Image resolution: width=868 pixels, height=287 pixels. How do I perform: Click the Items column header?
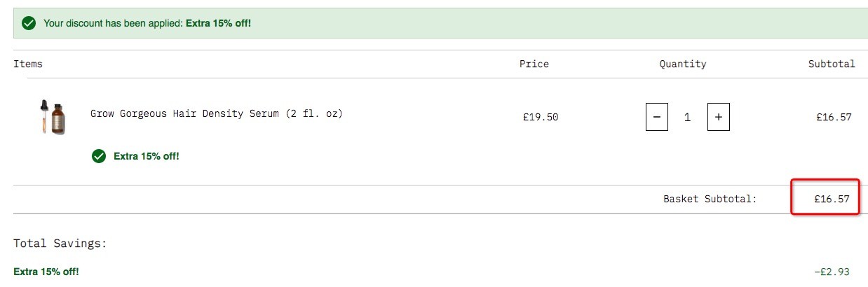28,64
